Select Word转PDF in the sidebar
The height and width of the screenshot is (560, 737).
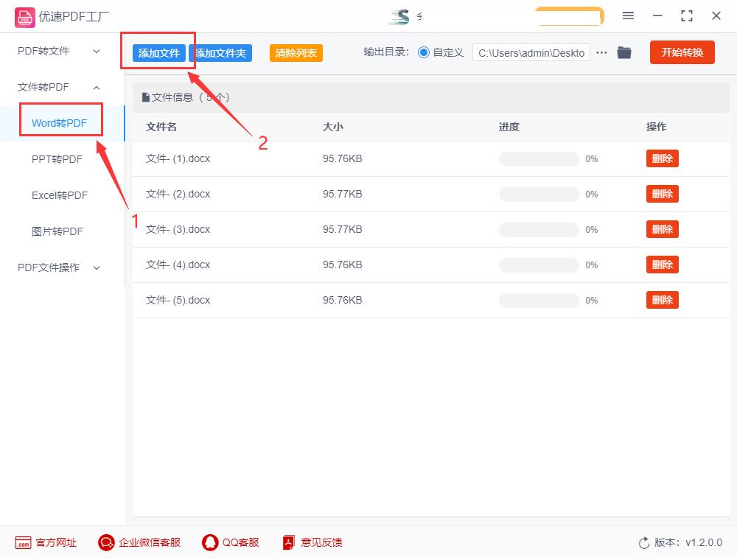click(62, 120)
